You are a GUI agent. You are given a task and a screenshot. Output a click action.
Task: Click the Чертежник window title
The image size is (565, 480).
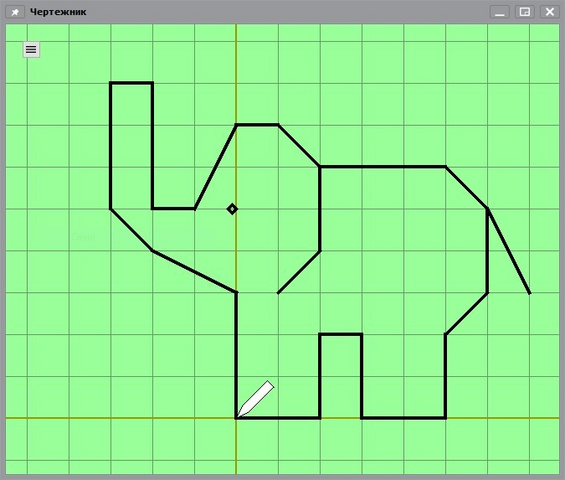[x=58, y=12]
